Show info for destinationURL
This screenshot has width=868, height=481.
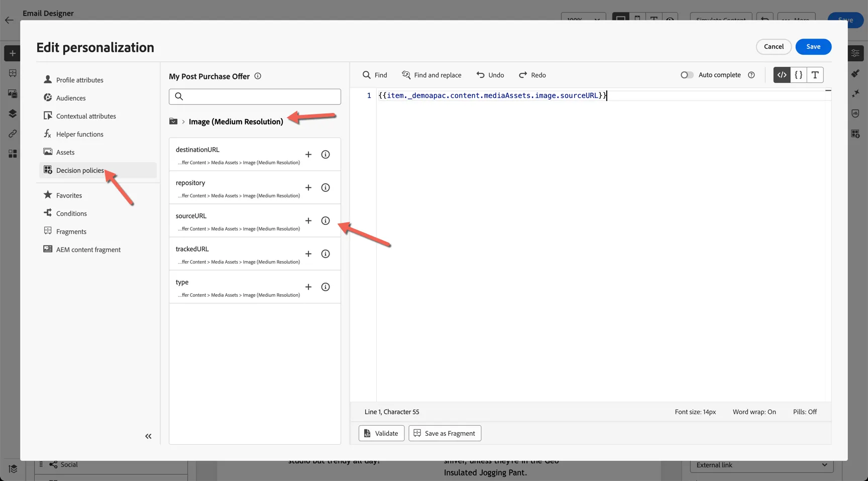[325, 154]
